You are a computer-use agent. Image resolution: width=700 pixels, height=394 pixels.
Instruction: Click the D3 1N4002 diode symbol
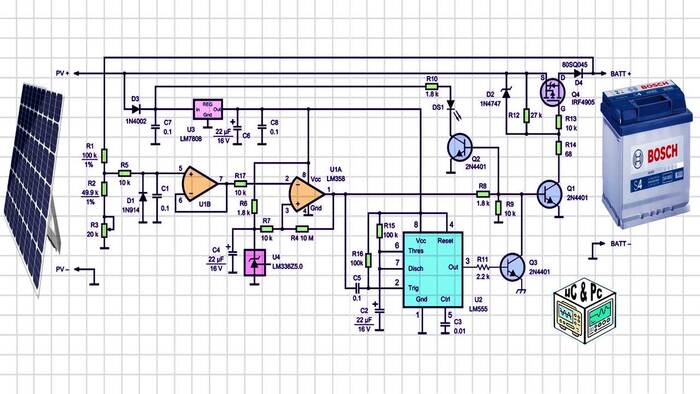pyautogui.click(x=136, y=109)
